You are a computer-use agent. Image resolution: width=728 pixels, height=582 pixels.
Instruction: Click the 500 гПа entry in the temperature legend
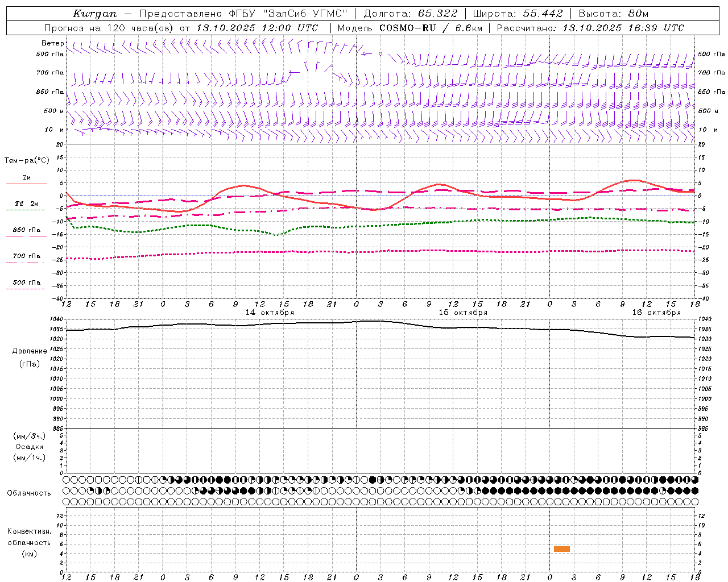coord(27,282)
